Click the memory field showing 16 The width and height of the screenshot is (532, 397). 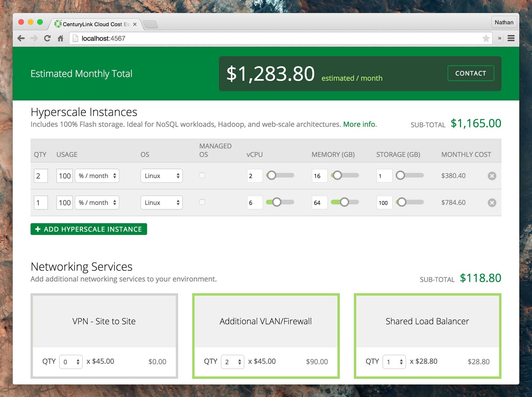pos(320,176)
